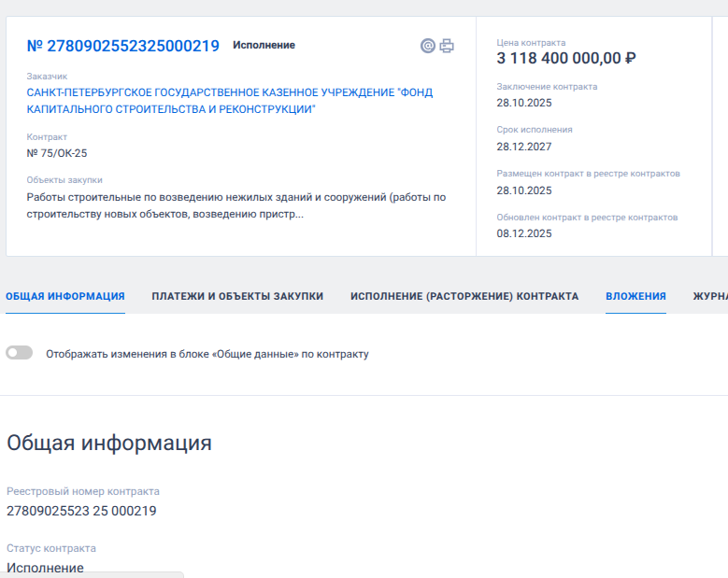Select the «Вложения» tab
The image size is (728, 578).
(x=635, y=296)
